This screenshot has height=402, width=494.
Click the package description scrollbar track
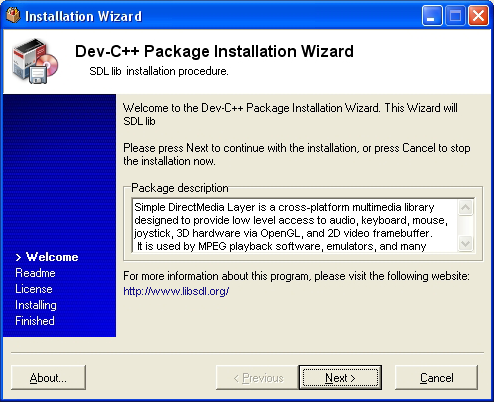(465, 226)
